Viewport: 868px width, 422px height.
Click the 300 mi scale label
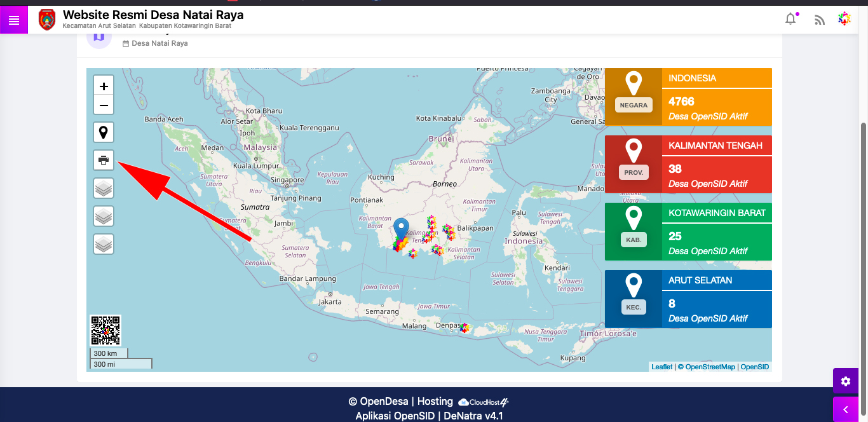point(121,364)
